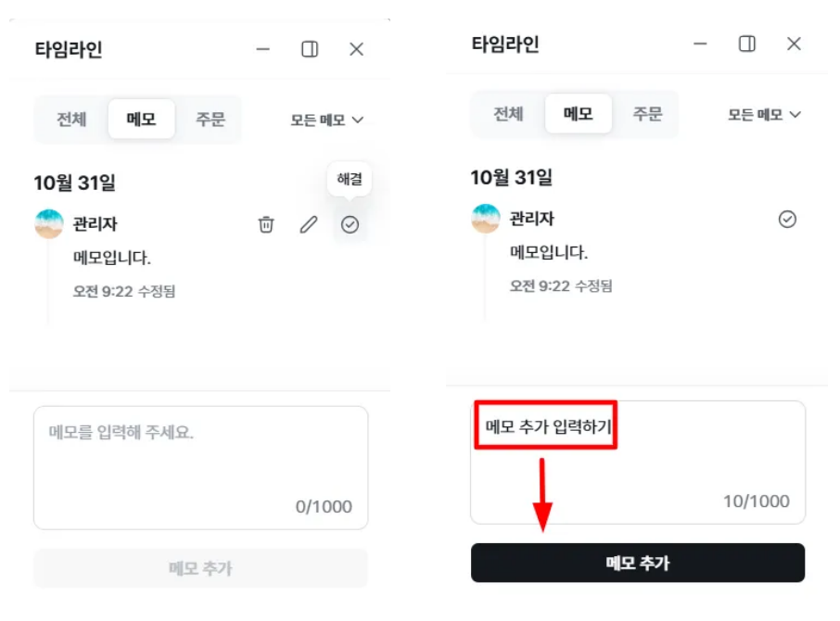Click the 관리자 avatar in the right timeline panel
Viewport: 840px width, 621px height.
[x=486, y=220]
